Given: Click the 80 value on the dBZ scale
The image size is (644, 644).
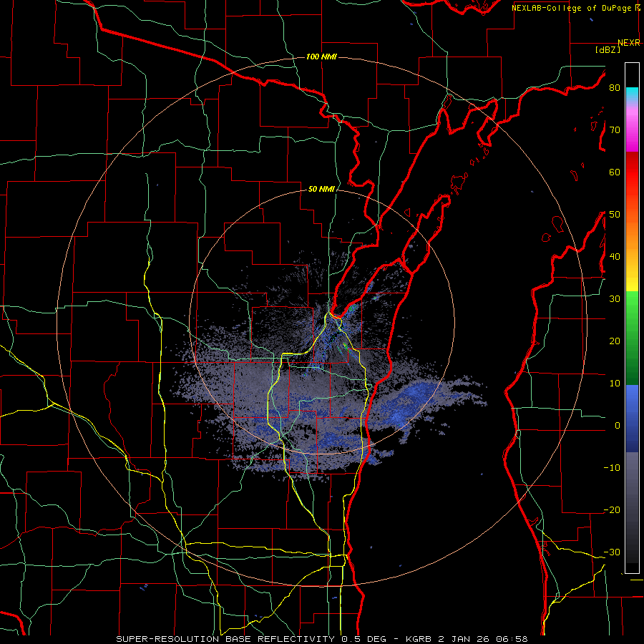Looking at the screenshot, I should (x=615, y=88).
